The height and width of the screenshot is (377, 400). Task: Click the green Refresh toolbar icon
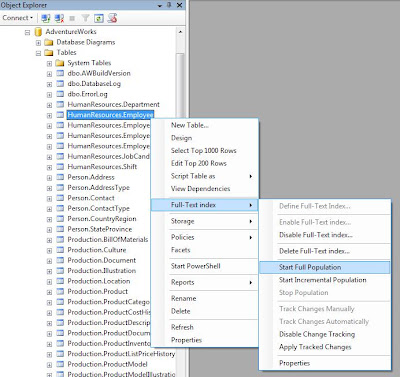click(99, 18)
